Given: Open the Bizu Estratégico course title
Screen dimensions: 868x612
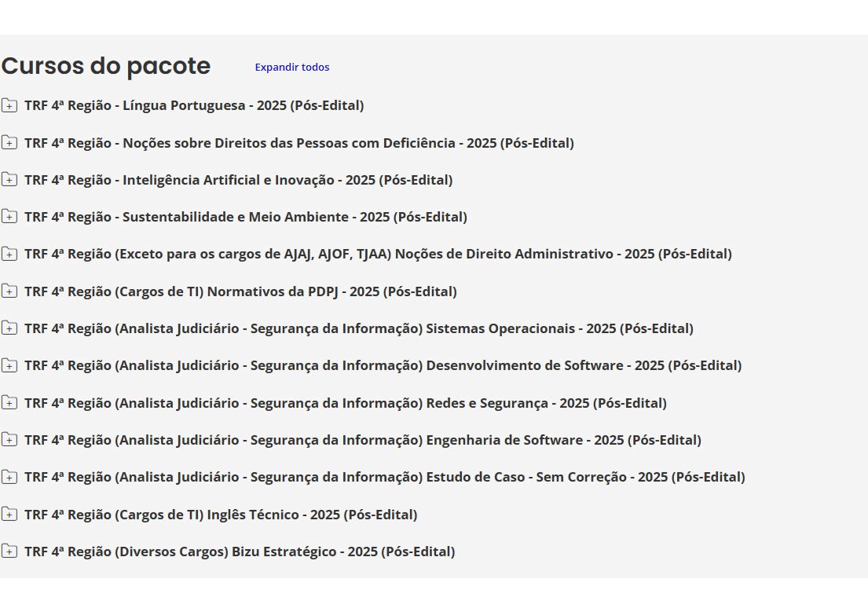Looking at the screenshot, I should pos(240,552).
